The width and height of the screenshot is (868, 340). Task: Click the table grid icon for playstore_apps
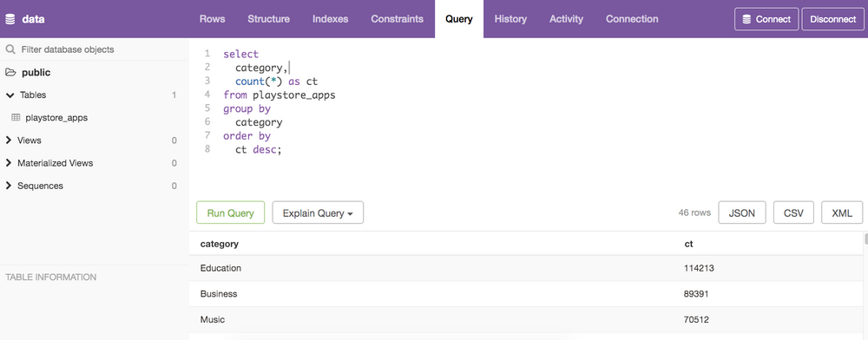pyautogui.click(x=16, y=118)
